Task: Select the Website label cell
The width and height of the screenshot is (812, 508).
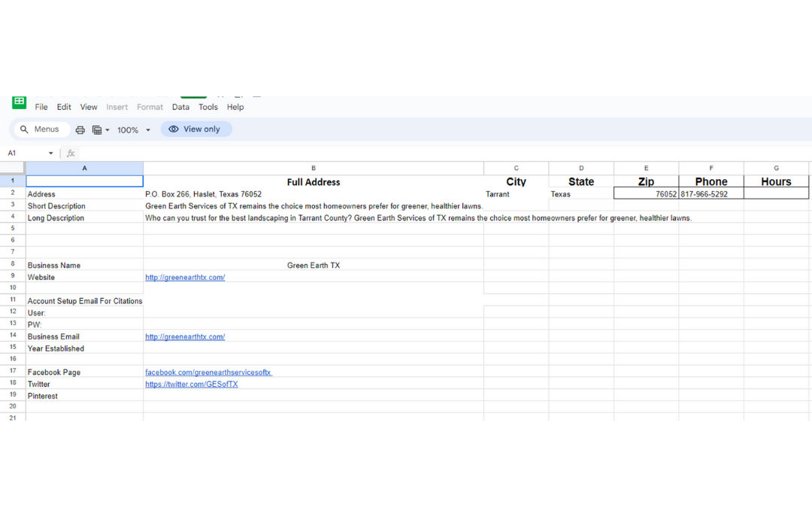Action: point(84,277)
